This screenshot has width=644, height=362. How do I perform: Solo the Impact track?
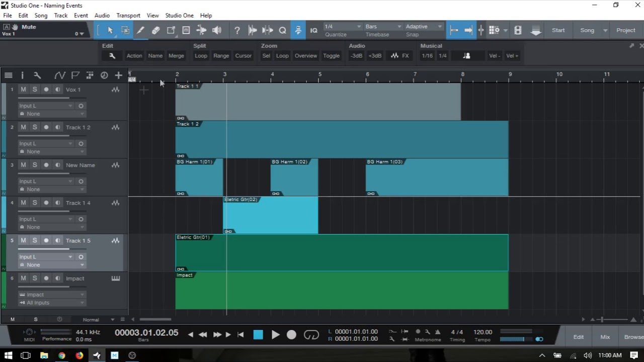[35, 278]
